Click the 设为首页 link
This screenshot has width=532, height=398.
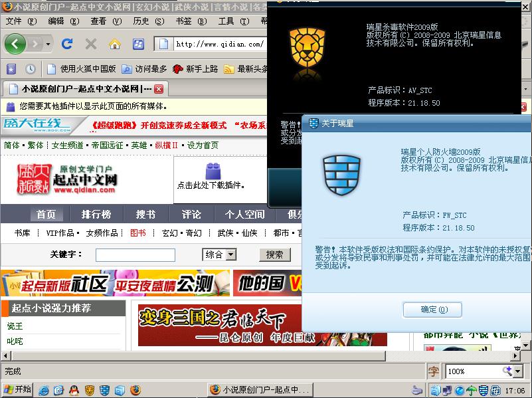(203, 146)
